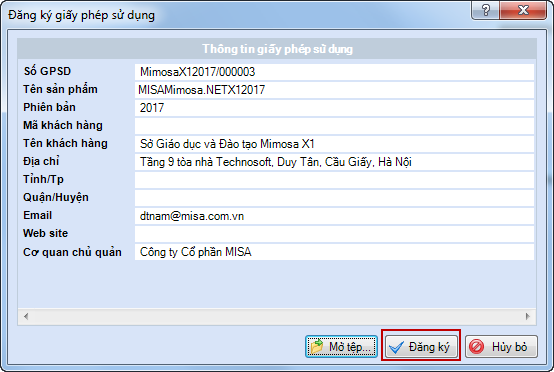Click the Email field with dtnam@misa.com.vn
The height and width of the screenshot is (372, 554).
point(334,216)
